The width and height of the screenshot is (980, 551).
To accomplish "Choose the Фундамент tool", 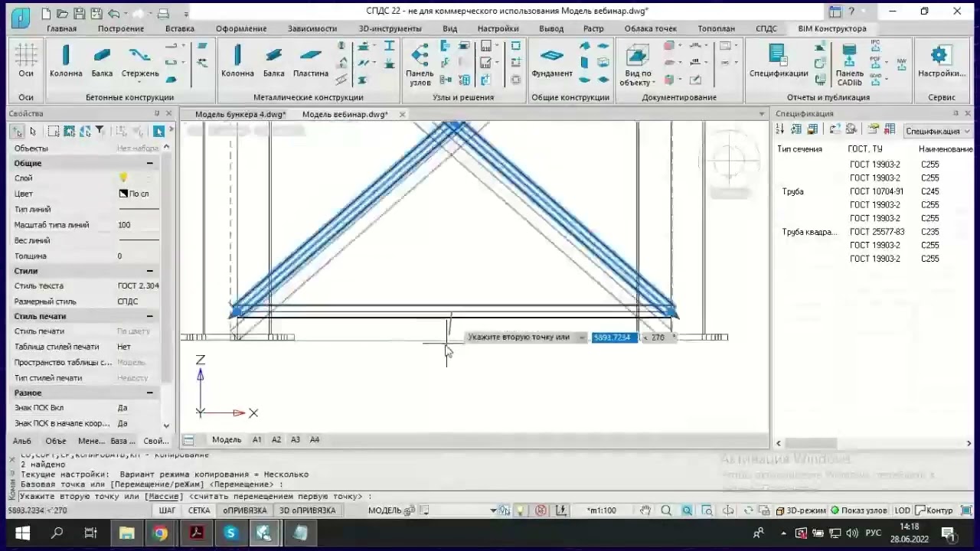I will 551,60.
